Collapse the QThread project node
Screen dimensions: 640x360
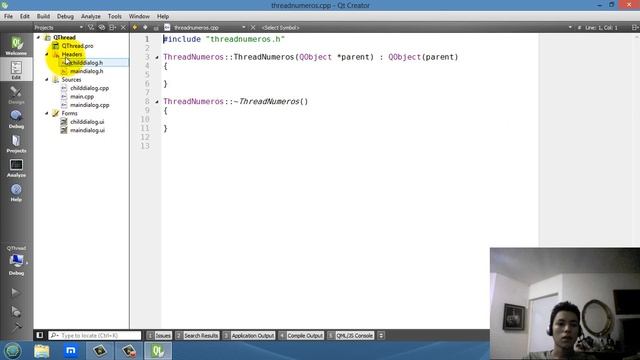click(x=38, y=37)
